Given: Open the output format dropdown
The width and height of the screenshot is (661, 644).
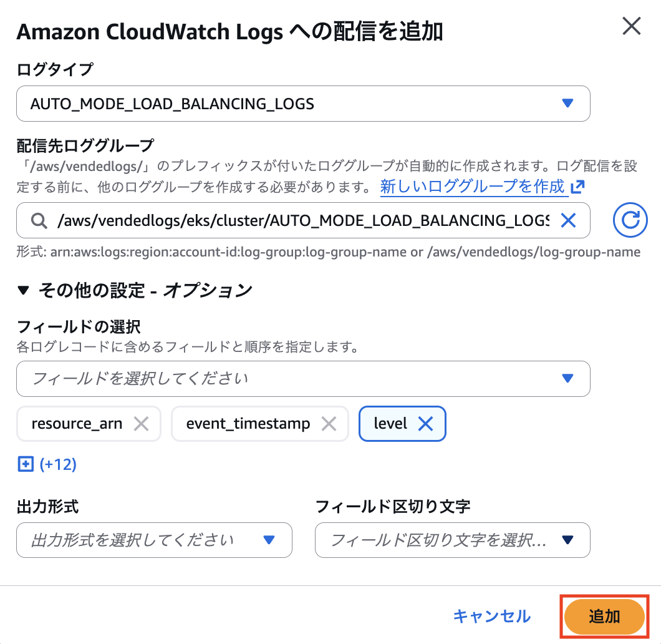Looking at the screenshot, I should click(154, 540).
